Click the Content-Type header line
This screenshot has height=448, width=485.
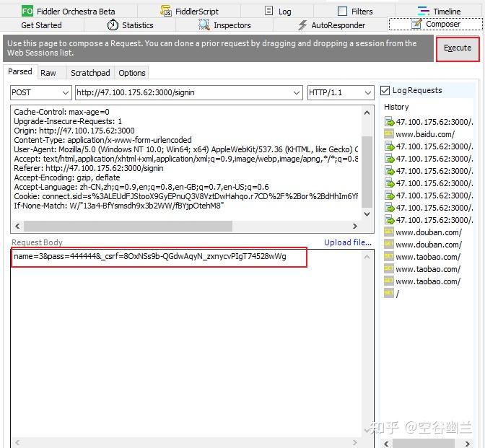[102, 140]
